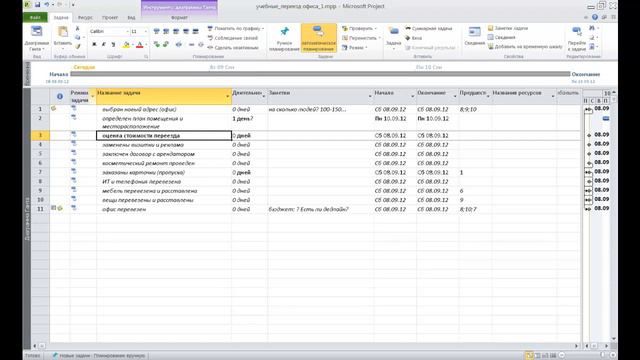The height and width of the screenshot is (360, 640).
Task: Toggle Bold formatting
Action: pyautogui.click(x=94, y=44)
